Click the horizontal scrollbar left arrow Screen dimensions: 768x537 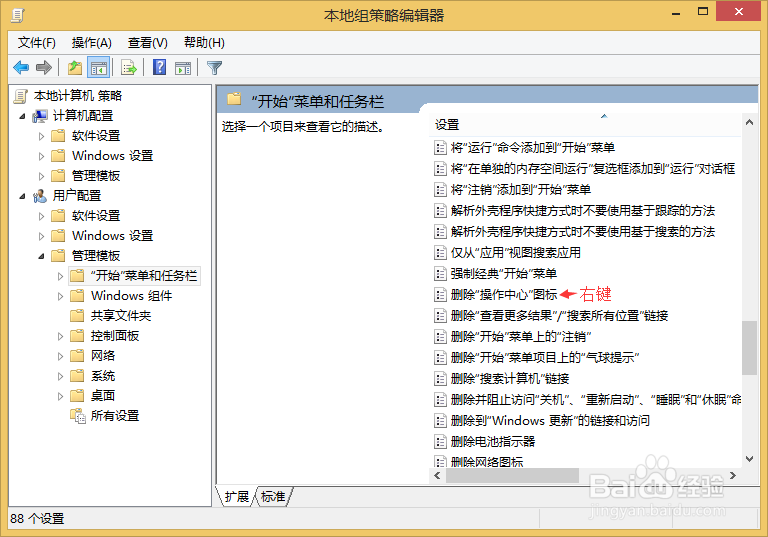437,475
